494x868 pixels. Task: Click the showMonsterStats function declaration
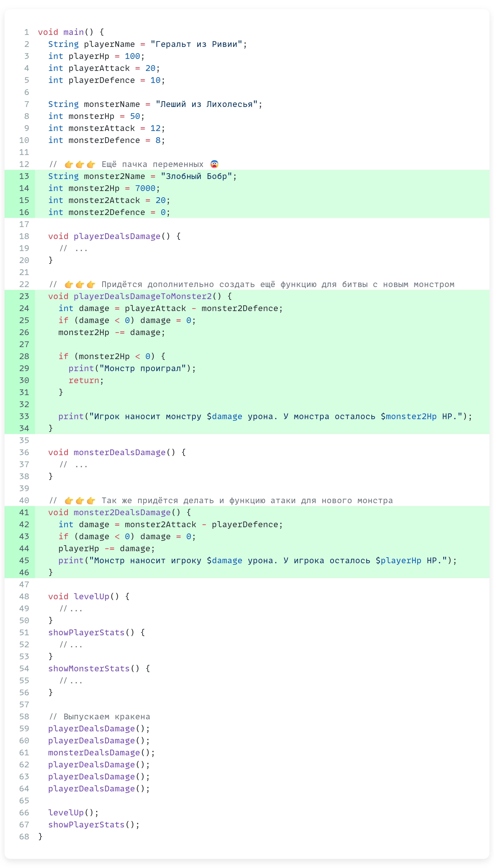tap(89, 669)
